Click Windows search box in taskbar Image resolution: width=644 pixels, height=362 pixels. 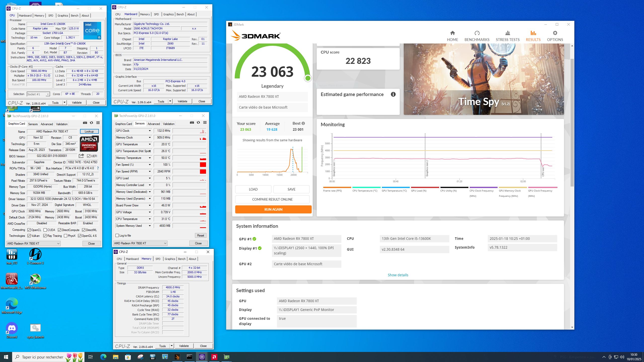coord(48,357)
